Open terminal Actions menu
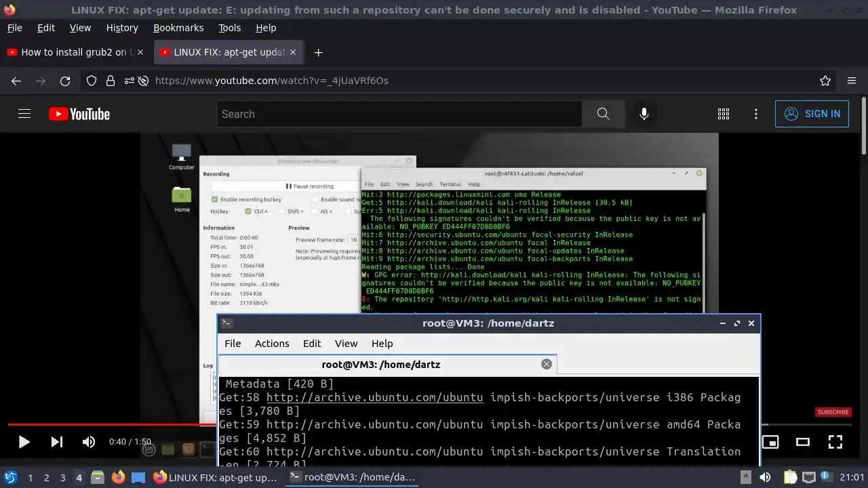The height and width of the screenshot is (488, 868). pos(272,344)
